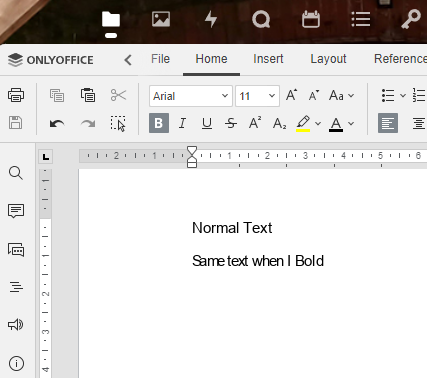
Task: Apply yellow highlight color
Action: pyautogui.click(x=303, y=123)
